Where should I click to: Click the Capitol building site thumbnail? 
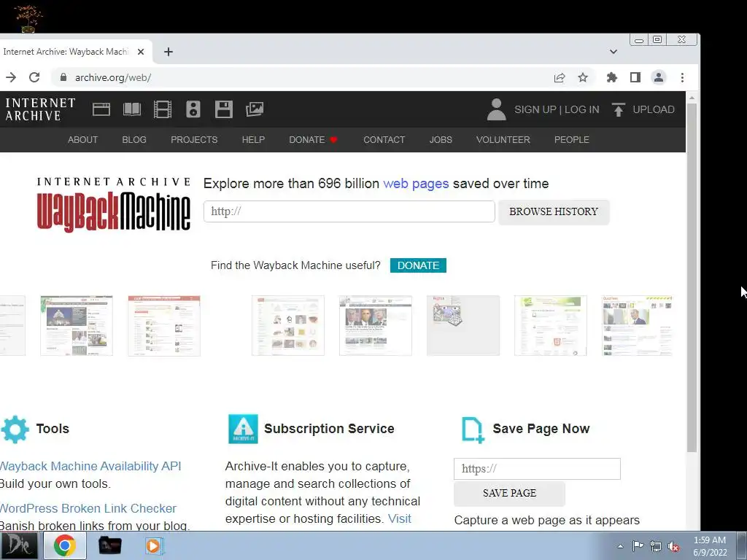[77, 326]
